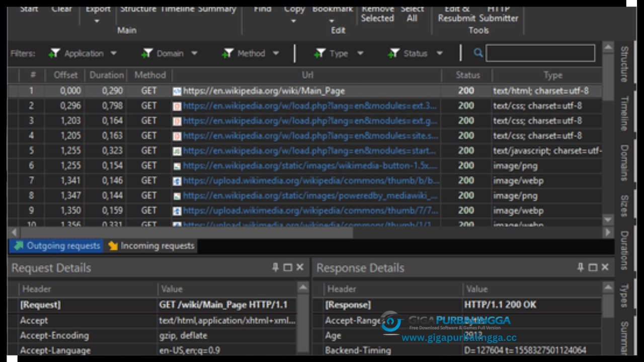The image size is (644, 362).
Task: Open the Status filter dropdown arrow
Action: (x=440, y=53)
